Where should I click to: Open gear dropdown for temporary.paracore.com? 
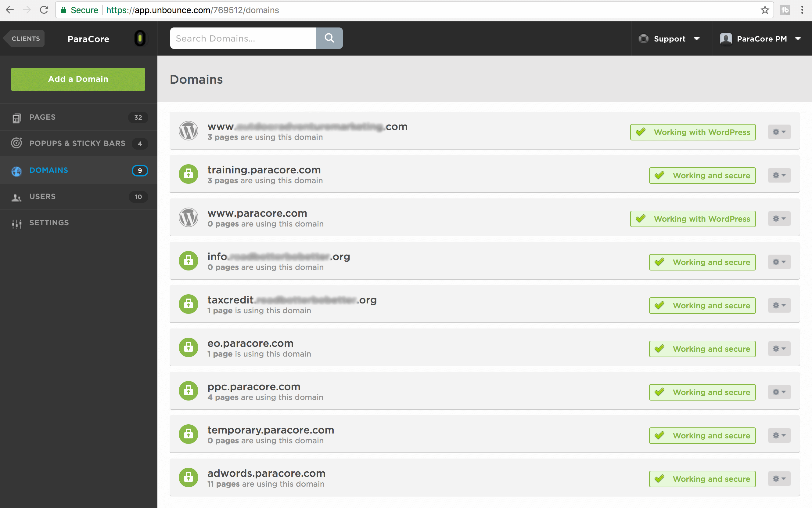point(779,435)
